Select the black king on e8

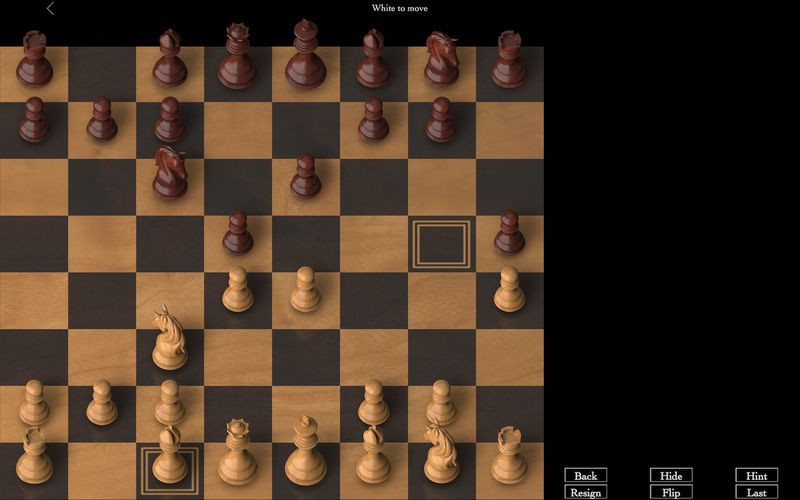(x=306, y=54)
